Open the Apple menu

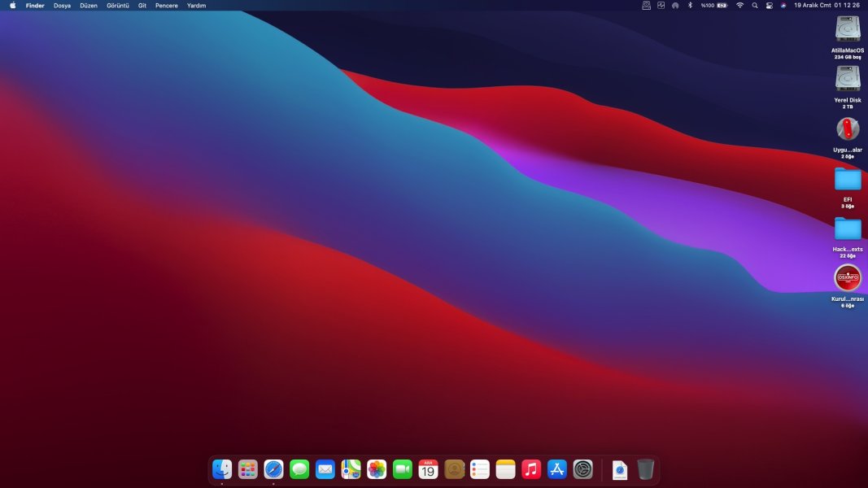click(12, 6)
